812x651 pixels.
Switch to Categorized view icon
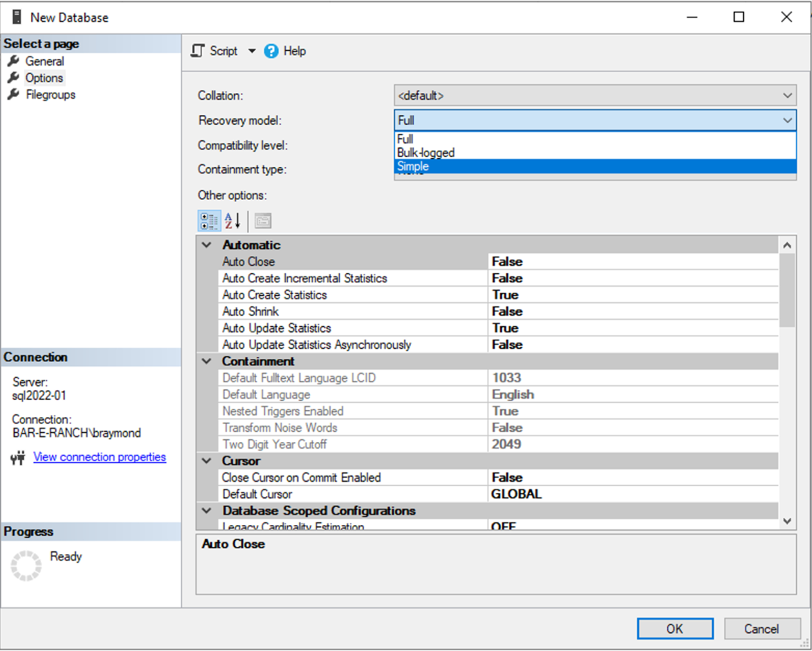pos(208,221)
